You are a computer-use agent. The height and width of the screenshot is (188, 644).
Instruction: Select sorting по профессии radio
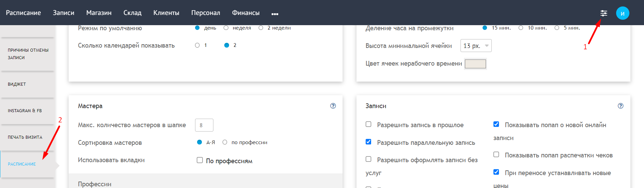(225, 142)
